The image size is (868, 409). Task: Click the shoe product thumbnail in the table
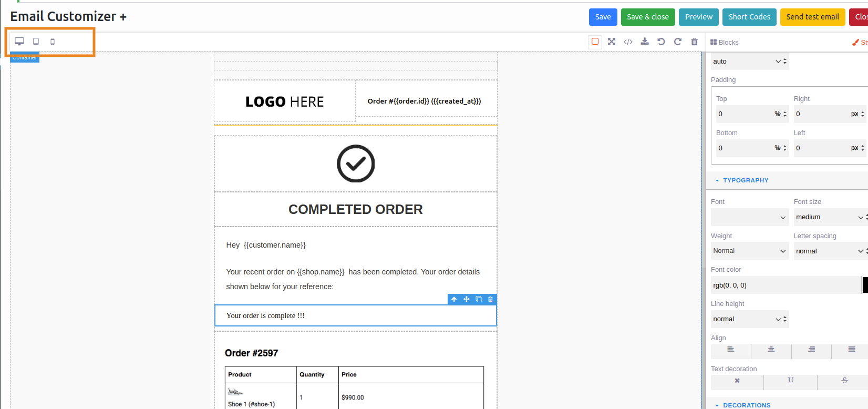tap(235, 392)
